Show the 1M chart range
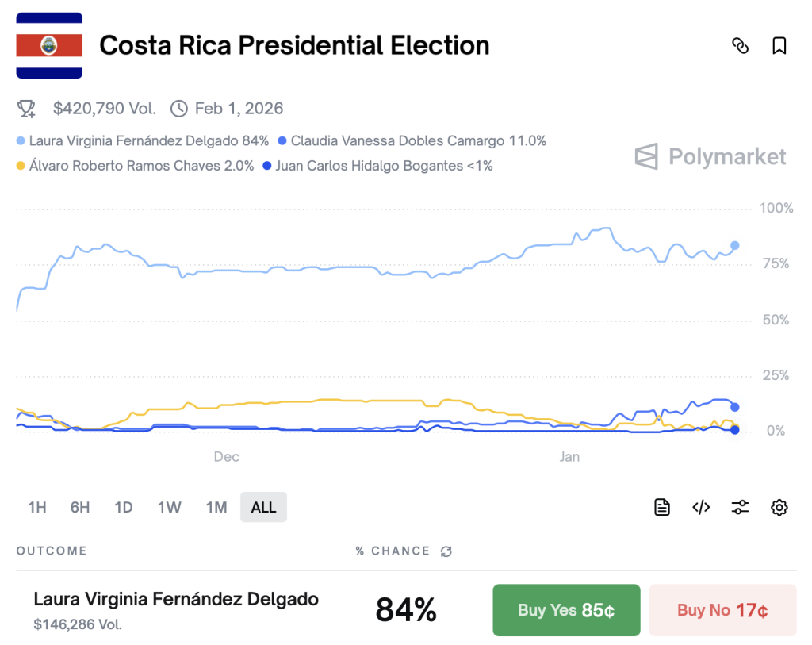Image resolution: width=812 pixels, height=645 pixels. tap(216, 508)
